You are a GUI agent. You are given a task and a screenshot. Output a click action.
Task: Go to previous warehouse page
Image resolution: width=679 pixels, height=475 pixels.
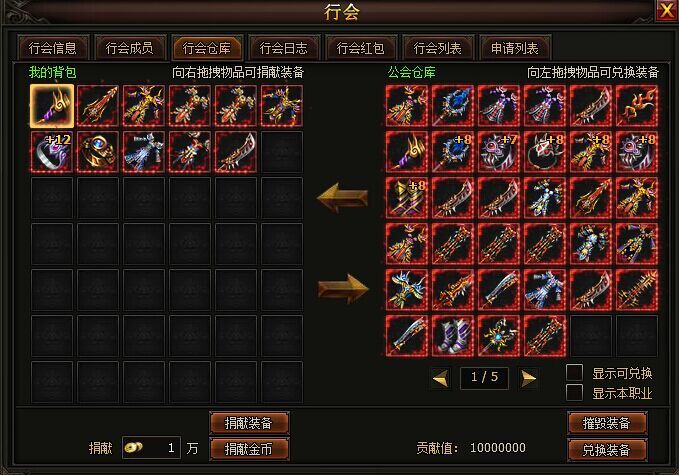pyautogui.click(x=440, y=378)
